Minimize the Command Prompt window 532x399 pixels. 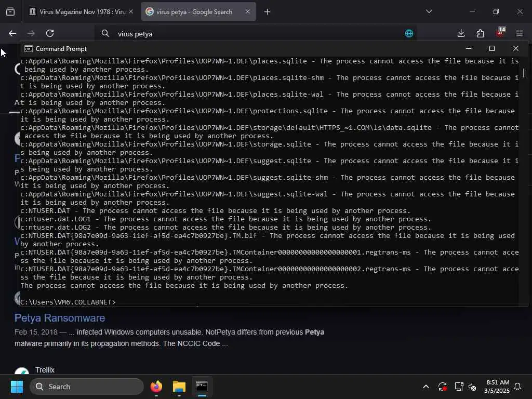click(x=469, y=48)
